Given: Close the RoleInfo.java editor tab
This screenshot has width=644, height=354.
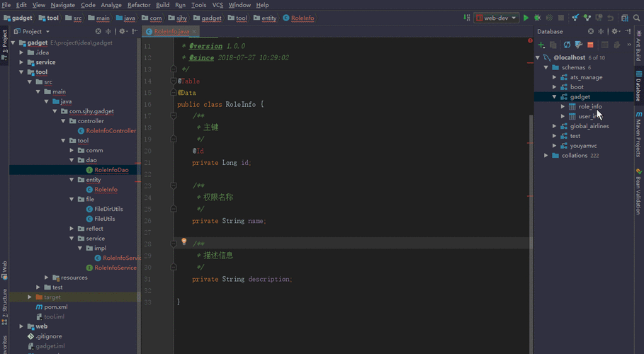Looking at the screenshot, I should 195,32.
